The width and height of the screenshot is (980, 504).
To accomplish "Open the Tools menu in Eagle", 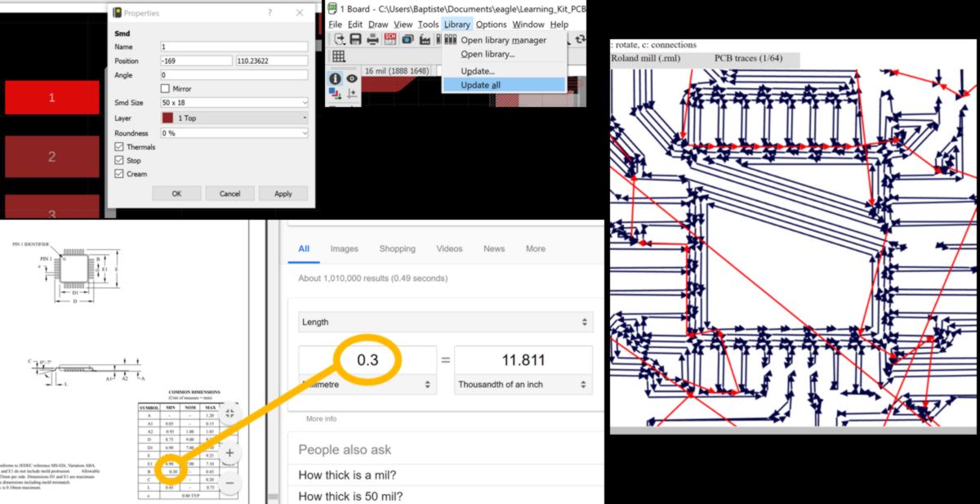I will pyautogui.click(x=428, y=25).
